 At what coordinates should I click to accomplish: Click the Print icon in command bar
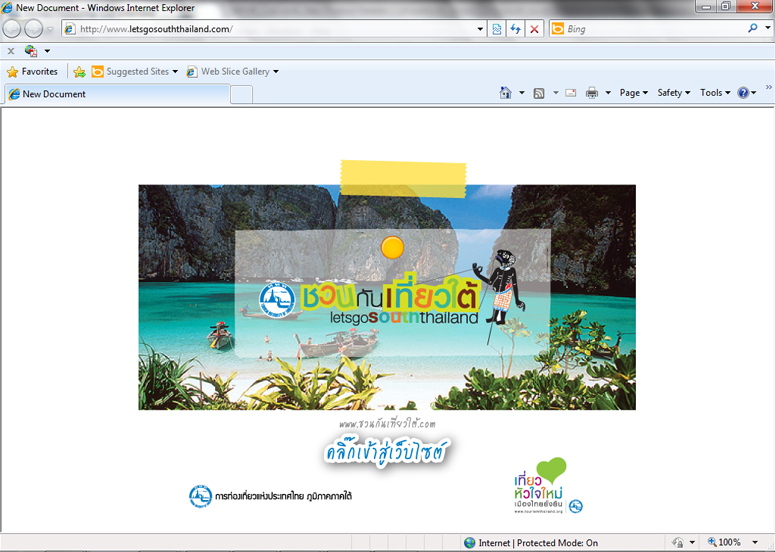[591, 93]
